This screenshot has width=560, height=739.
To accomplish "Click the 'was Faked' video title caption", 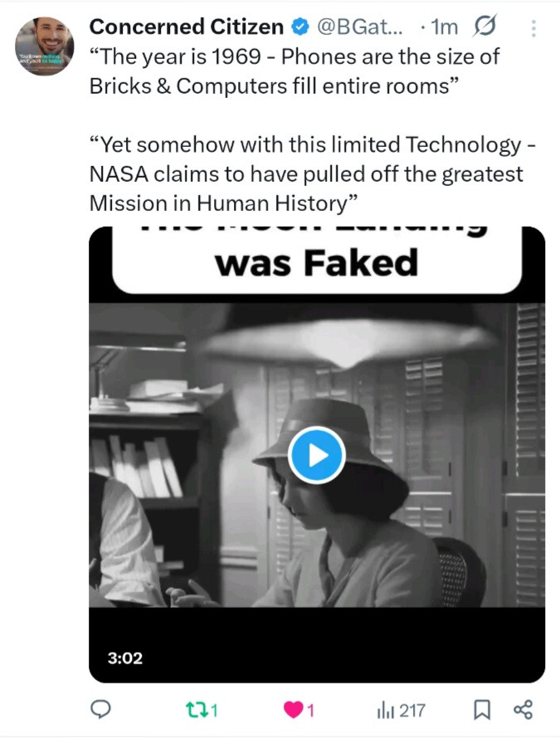I will [316, 263].
